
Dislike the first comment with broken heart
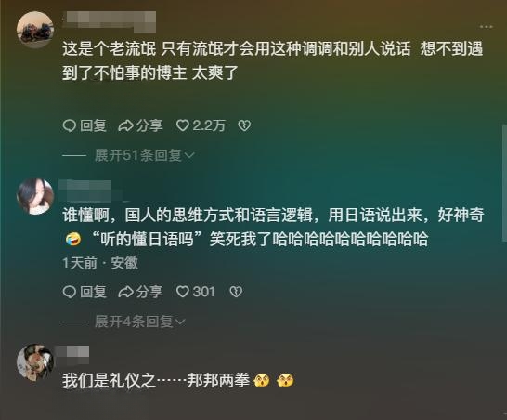pyautogui.click(x=244, y=125)
